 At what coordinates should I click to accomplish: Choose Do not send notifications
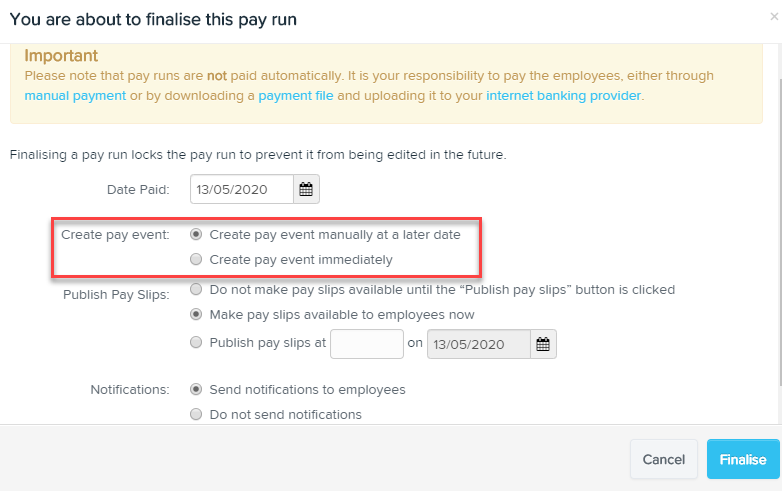coord(196,414)
